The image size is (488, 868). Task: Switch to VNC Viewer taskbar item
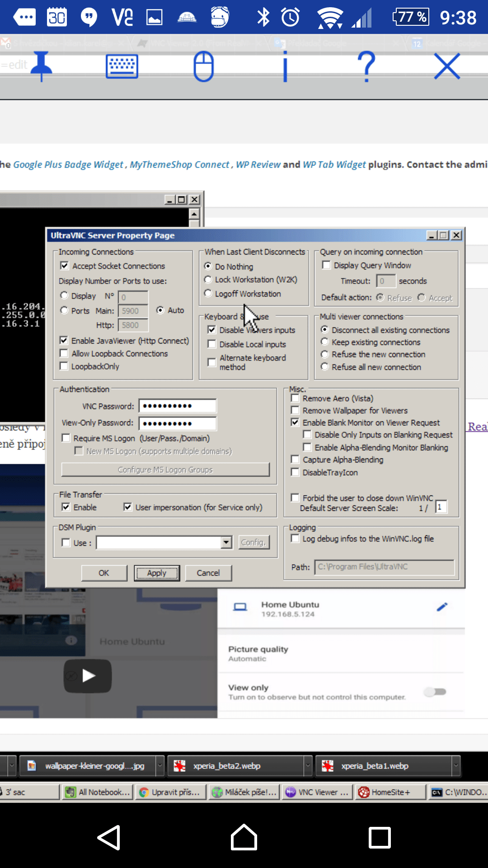318,792
